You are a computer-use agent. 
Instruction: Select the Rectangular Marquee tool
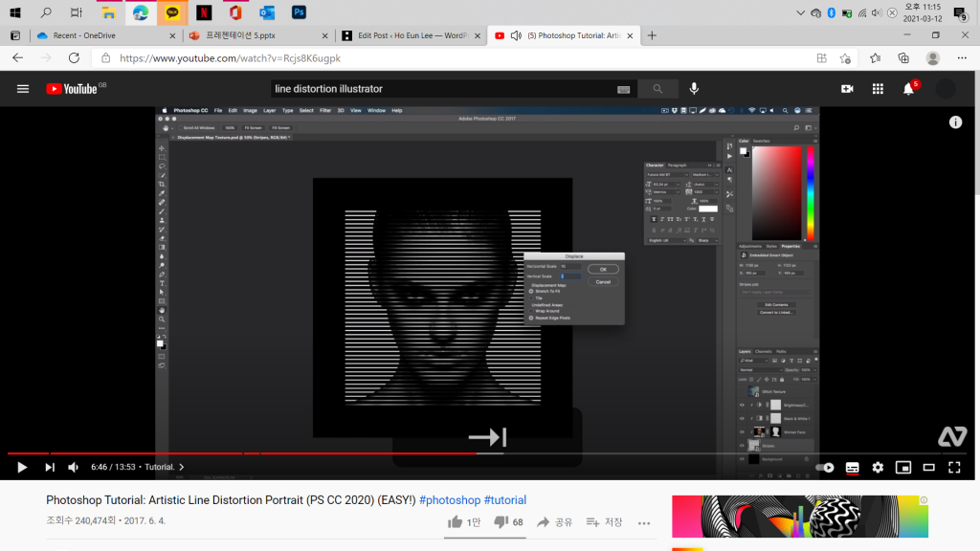pyautogui.click(x=162, y=158)
